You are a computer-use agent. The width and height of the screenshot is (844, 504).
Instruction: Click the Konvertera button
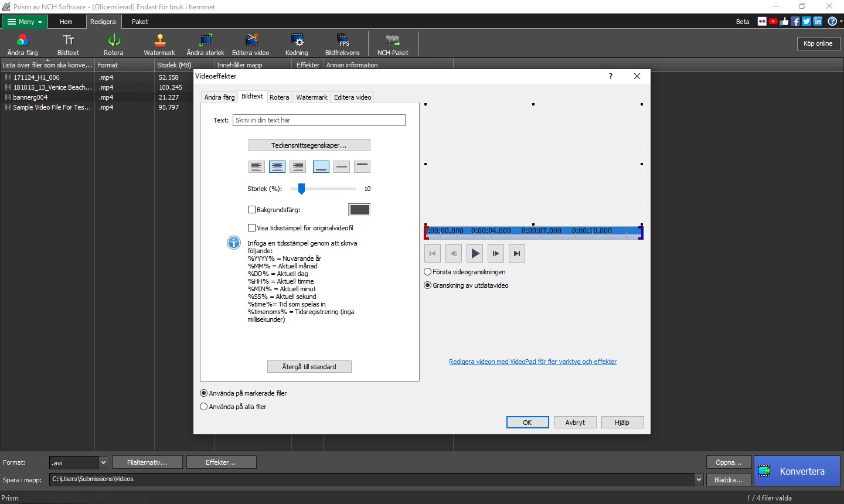[x=797, y=471]
